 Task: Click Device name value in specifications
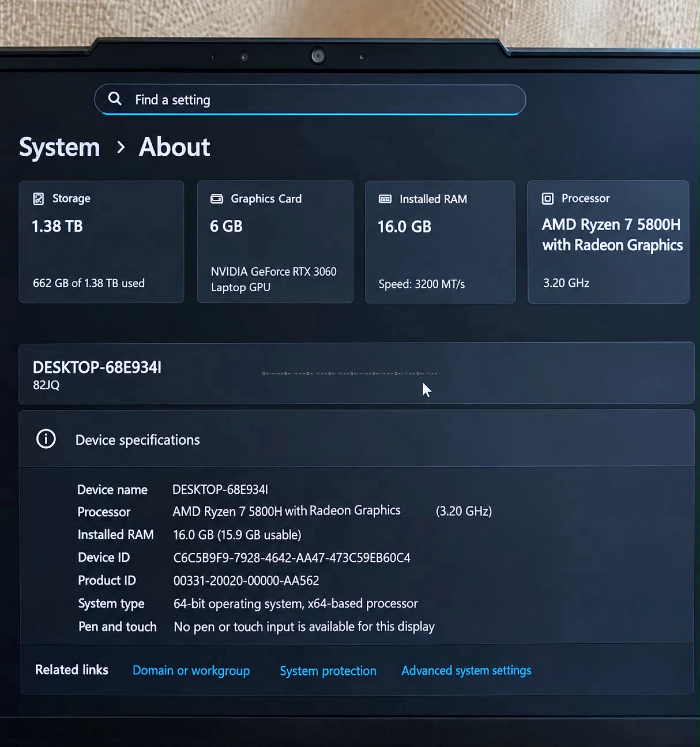click(220, 490)
